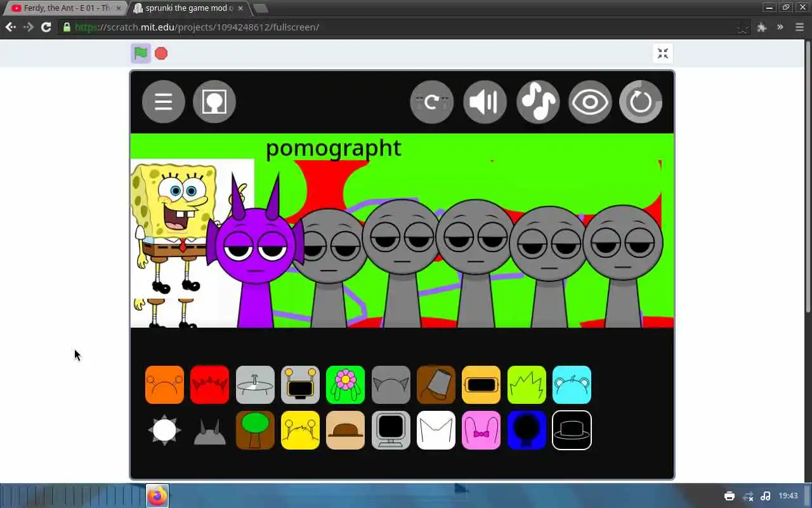Click the printer icon in the system tray

coord(730,496)
